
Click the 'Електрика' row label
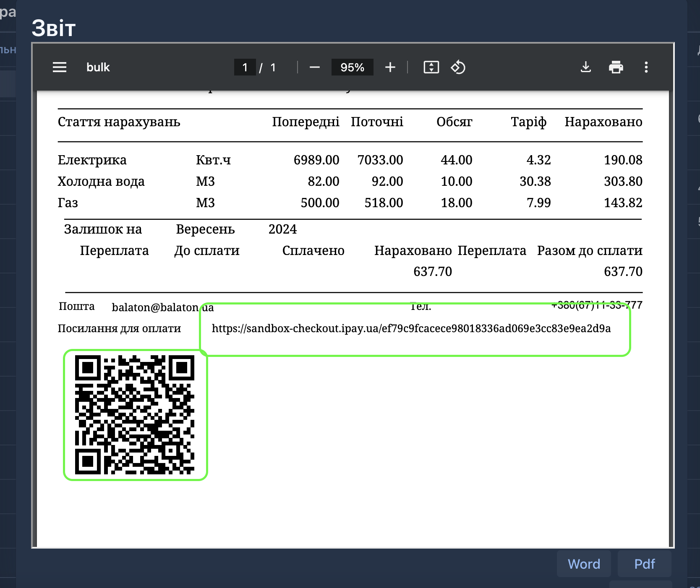pos(92,160)
